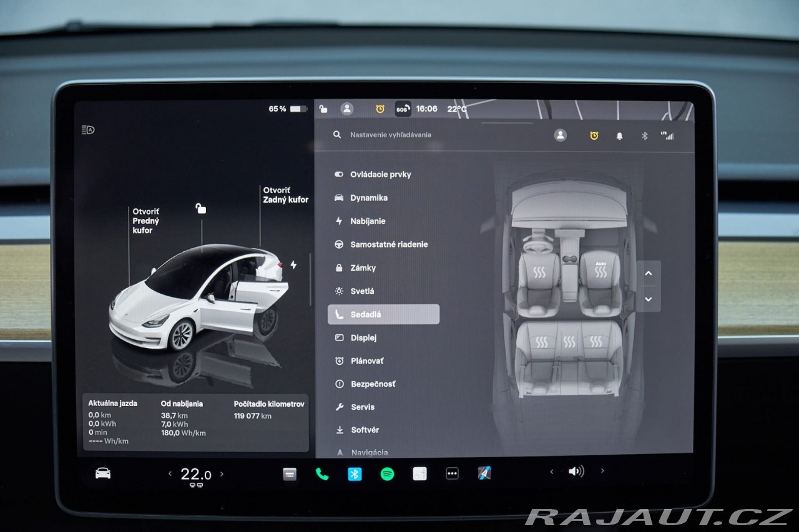Tap the magnifier icon in the settings search

point(337,135)
